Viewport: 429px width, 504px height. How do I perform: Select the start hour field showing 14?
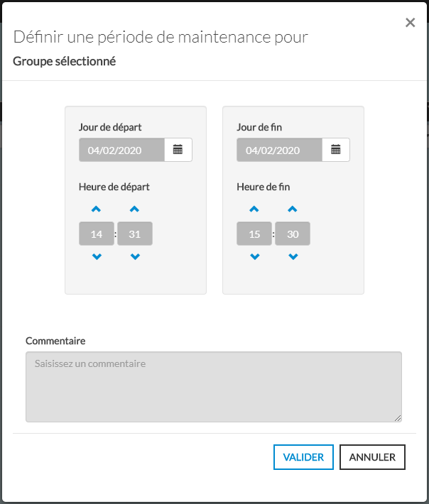(x=97, y=234)
